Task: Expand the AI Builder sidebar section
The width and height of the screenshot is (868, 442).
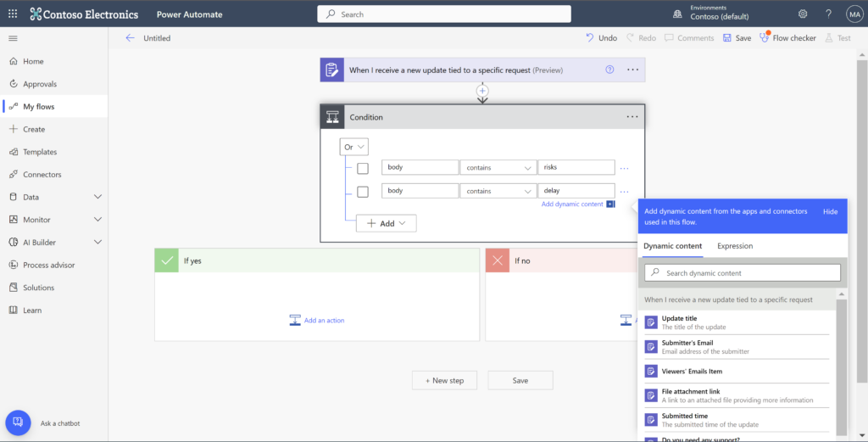Action: [97, 243]
